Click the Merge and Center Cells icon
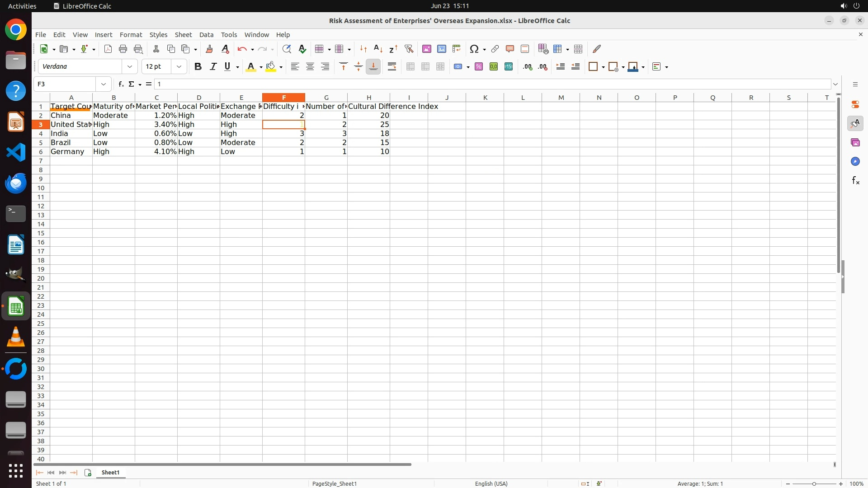 (x=410, y=67)
